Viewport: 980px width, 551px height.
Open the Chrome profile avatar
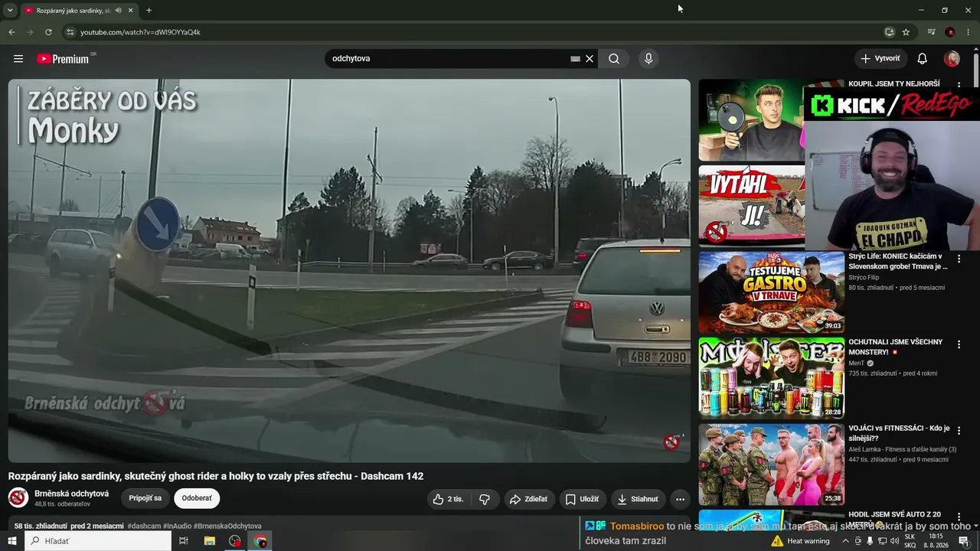[950, 32]
